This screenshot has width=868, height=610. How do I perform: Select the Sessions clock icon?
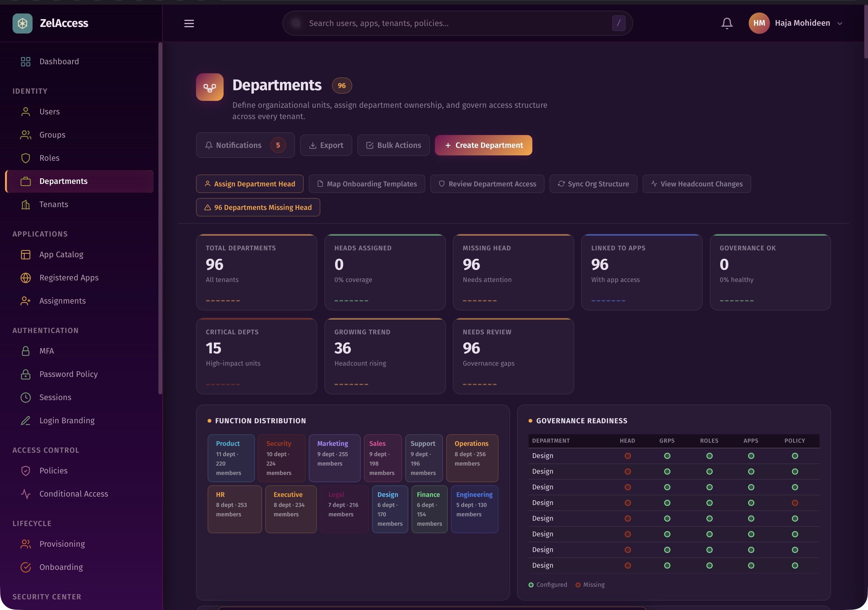point(25,397)
